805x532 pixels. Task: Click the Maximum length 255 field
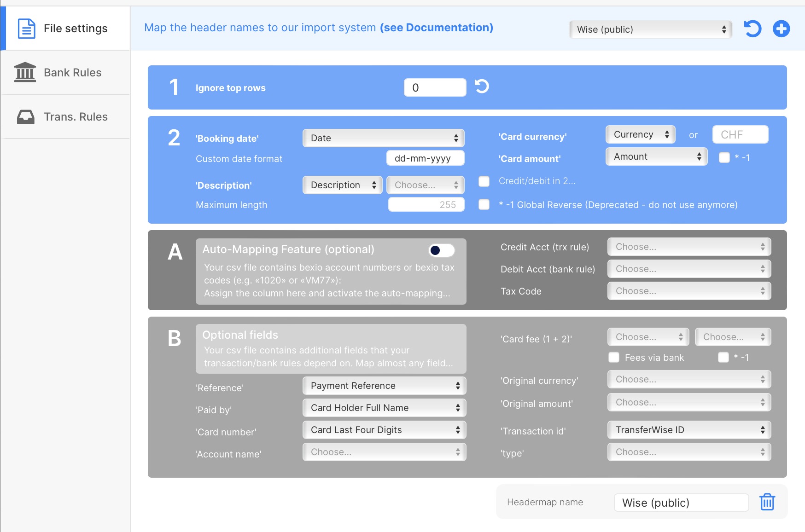tap(426, 204)
